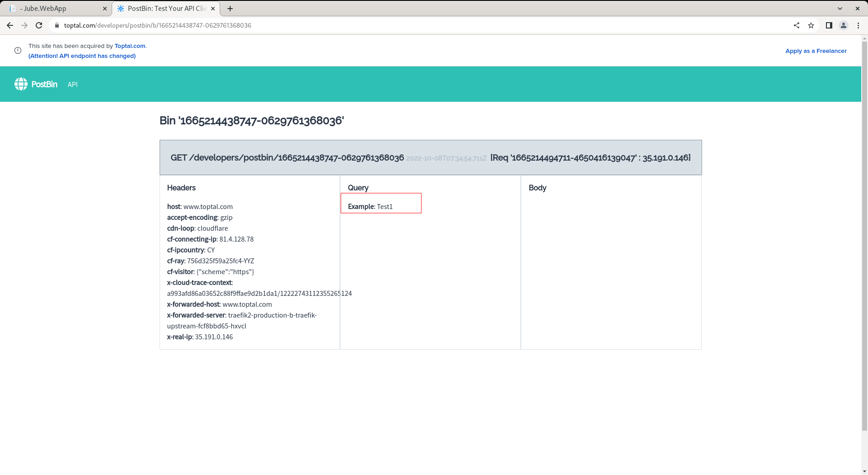
Task: Click the x-forwarded-server traefik row
Action: click(x=242, y=320)
